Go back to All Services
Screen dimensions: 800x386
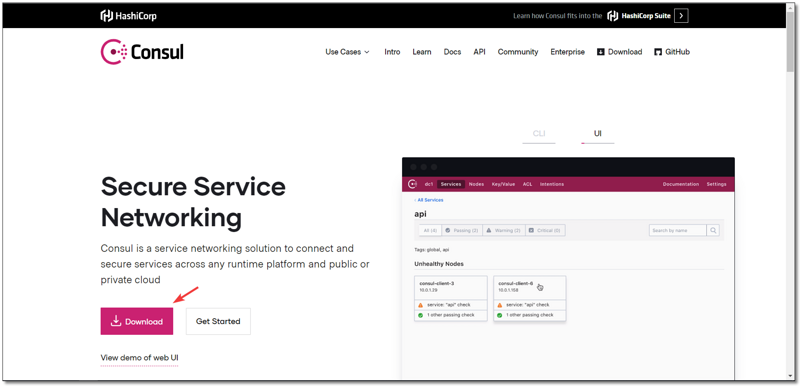tap(429, 200)
